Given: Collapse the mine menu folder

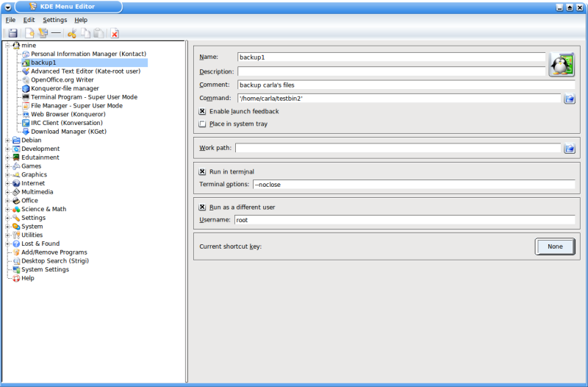Looking at the screenshot, I should coord(7,46).
